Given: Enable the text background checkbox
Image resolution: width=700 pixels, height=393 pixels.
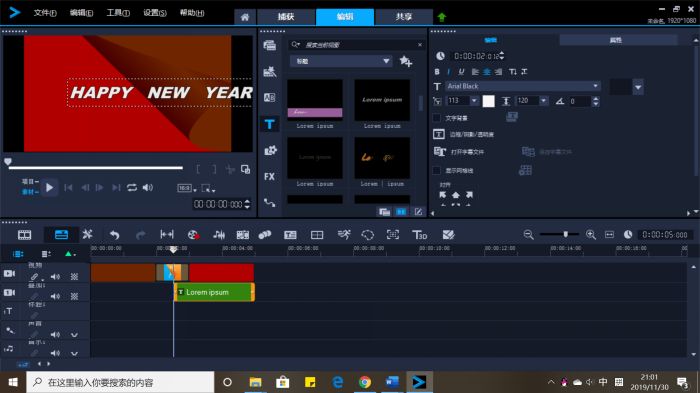Looking at the screenshot, I should (x=437, y=118).
